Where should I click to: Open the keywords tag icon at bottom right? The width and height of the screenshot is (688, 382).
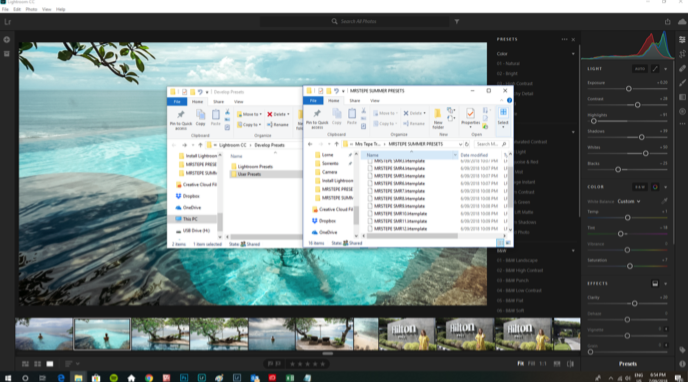pos(682,350)
